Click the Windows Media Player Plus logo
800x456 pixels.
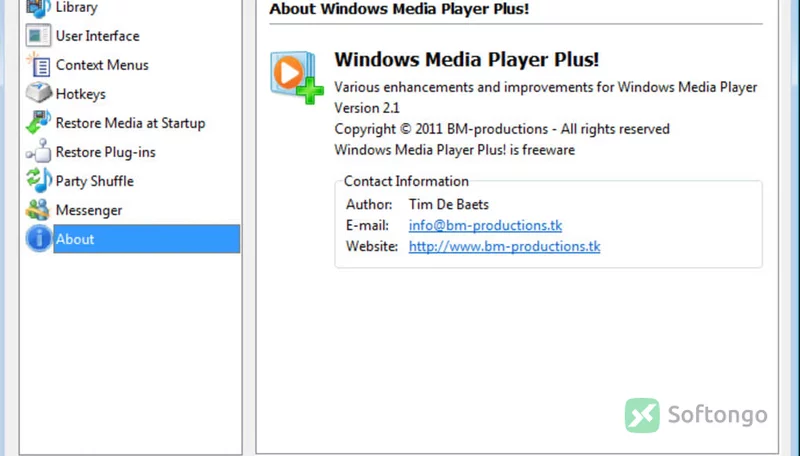tap(297, 78)
